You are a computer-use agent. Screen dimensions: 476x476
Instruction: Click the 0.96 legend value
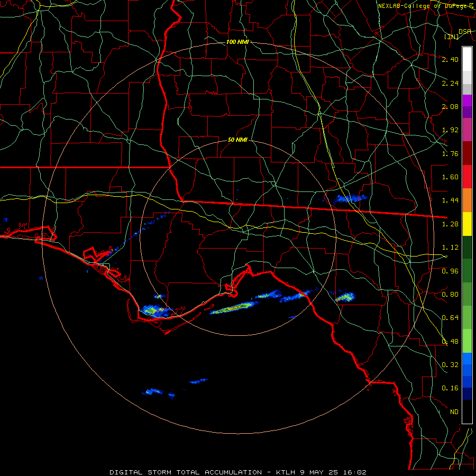click(450, 271)
